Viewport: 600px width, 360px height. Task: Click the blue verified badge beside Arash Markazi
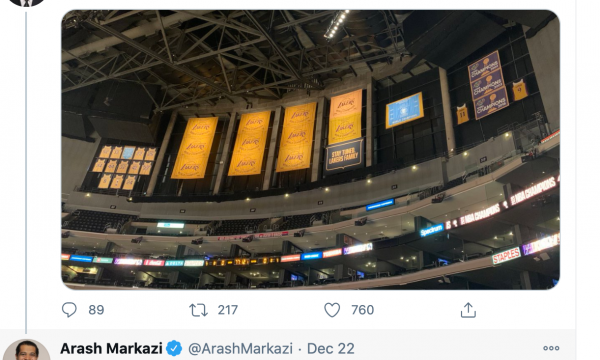point(174,349)
